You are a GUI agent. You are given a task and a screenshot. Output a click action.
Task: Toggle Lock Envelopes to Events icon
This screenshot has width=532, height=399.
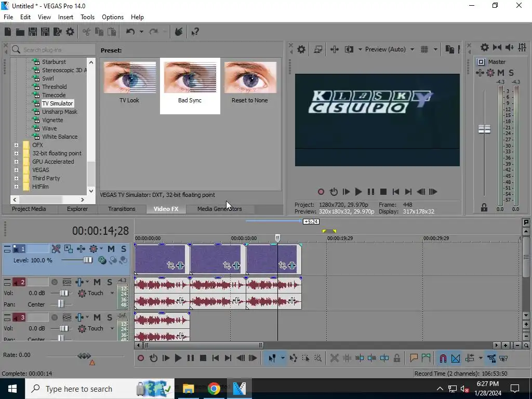tap(491, 358)
